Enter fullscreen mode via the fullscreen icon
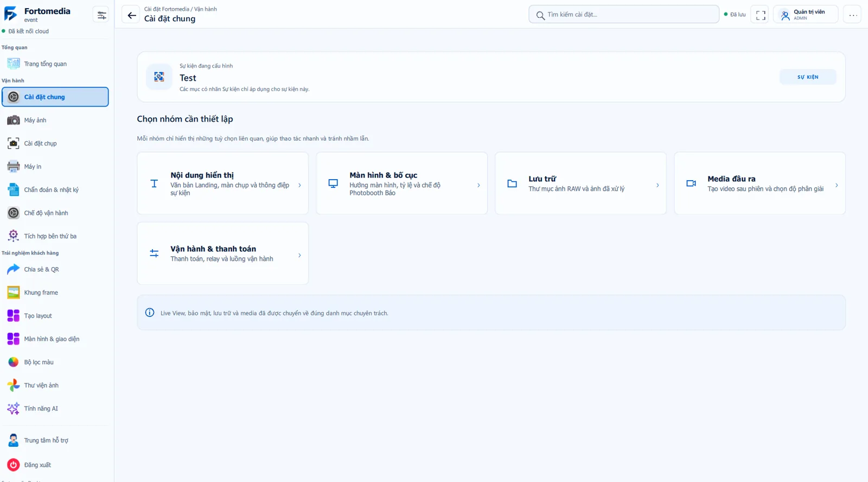The width and height of the screenshot is (868, 482). coord(760,15)
